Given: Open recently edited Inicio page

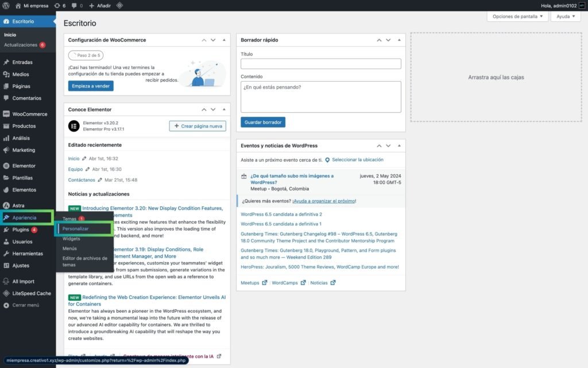Looking at the screenshot, I should coord(73,159).
